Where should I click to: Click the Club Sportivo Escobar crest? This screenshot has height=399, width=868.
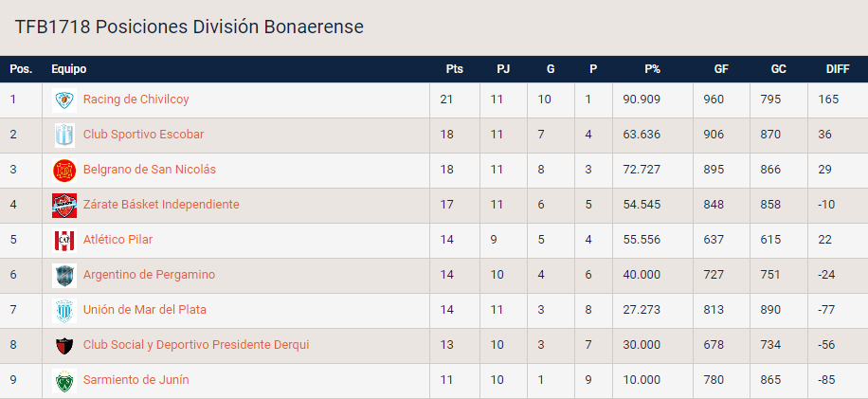[64, 135]
